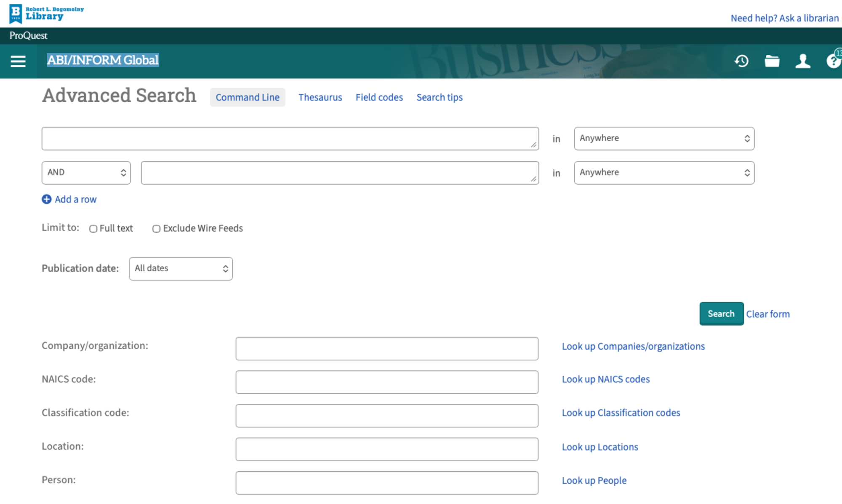The image size is (842, 504).
Task: Open Look up NAICS codes
Action: point(605,379)
